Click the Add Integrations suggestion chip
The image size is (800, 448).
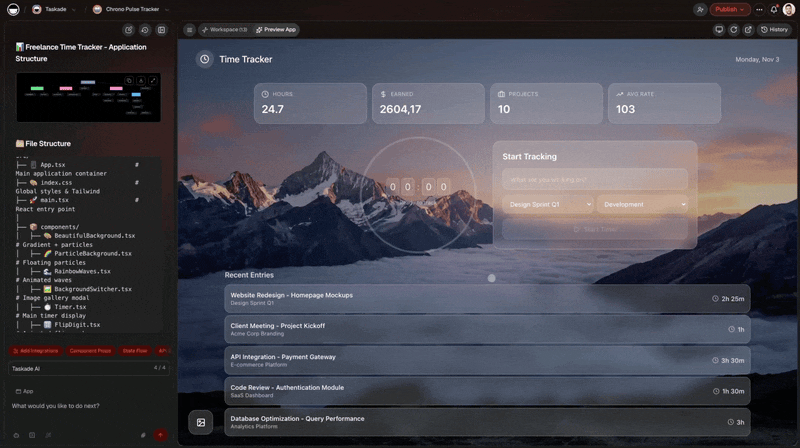tap(36, 351)
